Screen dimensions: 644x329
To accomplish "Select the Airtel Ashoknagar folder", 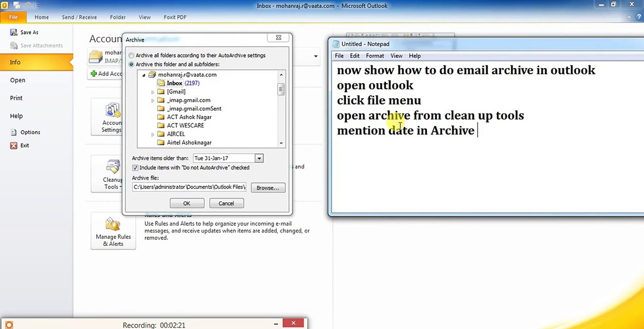I will pos(189,143).
